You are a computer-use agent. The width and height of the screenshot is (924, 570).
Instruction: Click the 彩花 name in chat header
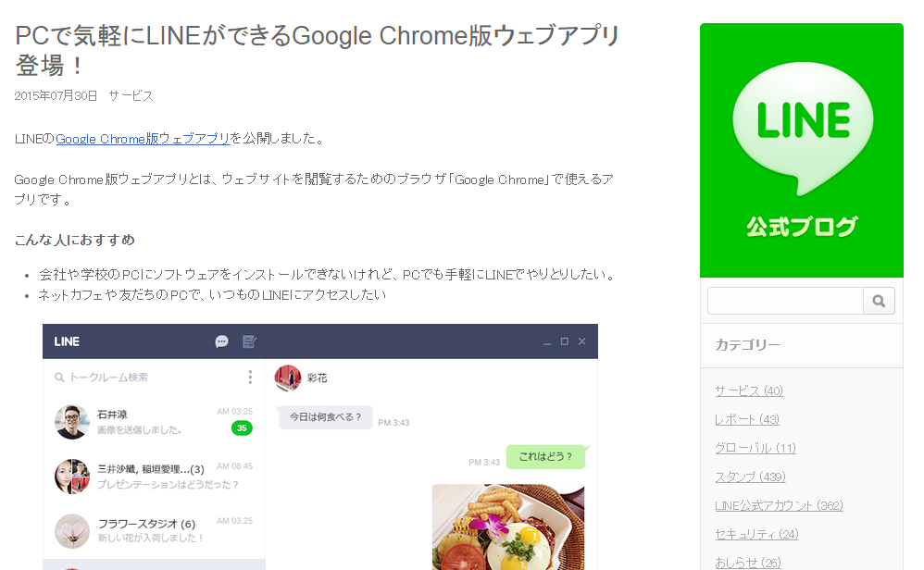(x=317, y=378)
